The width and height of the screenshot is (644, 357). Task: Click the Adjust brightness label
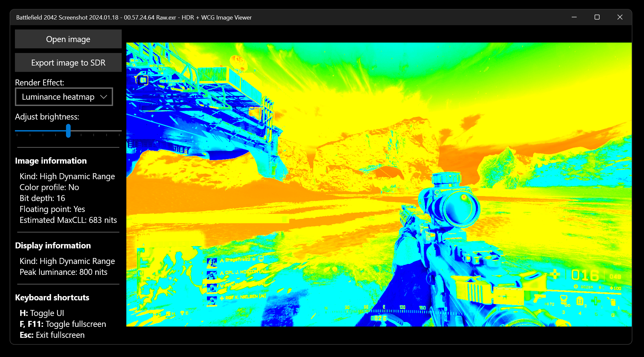coord(47,117)
